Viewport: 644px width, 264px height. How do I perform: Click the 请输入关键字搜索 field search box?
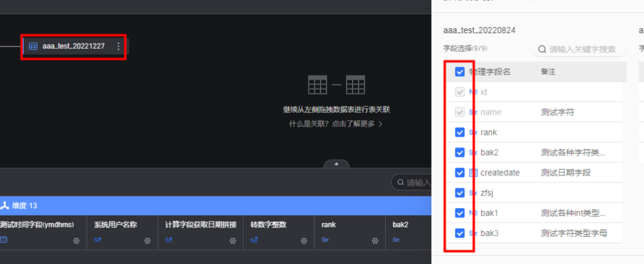click(x=585, y=49)
